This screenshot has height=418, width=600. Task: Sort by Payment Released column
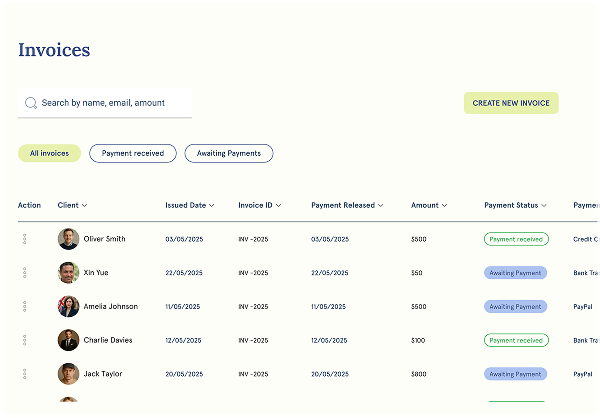point(347,205)
